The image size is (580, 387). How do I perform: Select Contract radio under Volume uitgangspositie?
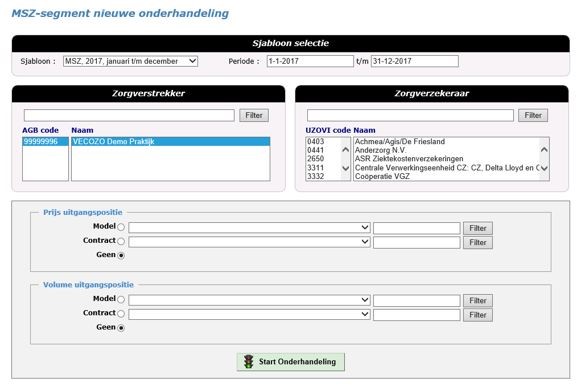tap(121, 314)
